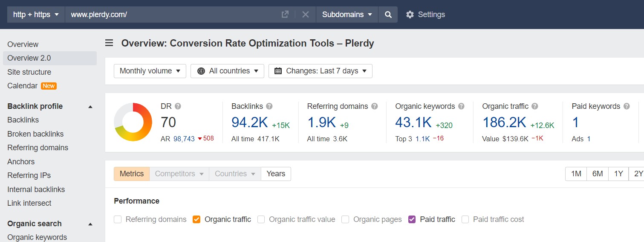Open Calendar in sidebar
Image resolution: width=644 pixels, height=242 pixels.
click(x=23, y=86)
